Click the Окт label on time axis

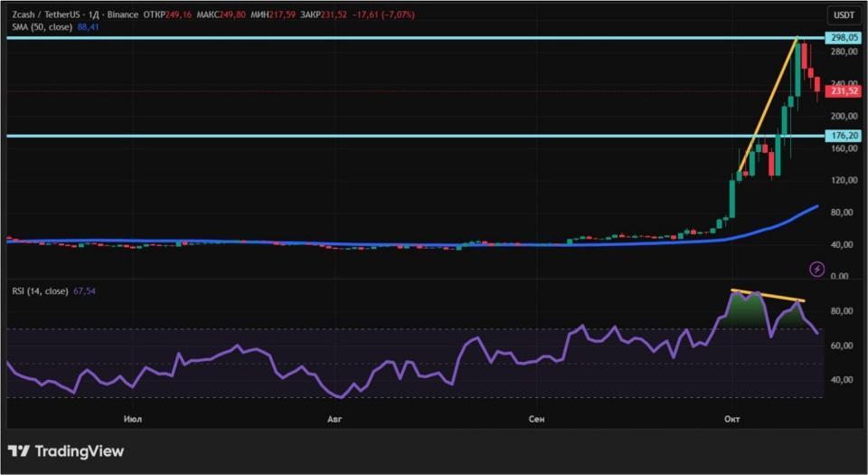[x=732, y=418]
